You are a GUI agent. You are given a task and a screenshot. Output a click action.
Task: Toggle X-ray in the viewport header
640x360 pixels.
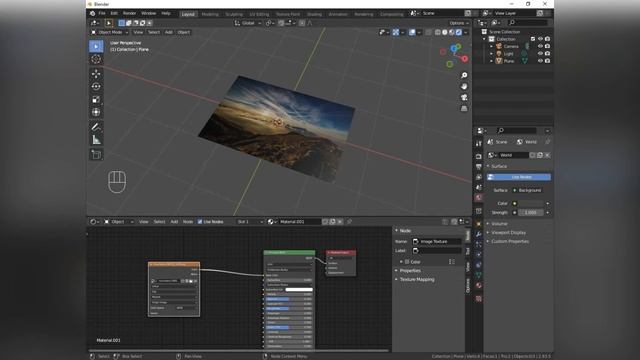429,32
